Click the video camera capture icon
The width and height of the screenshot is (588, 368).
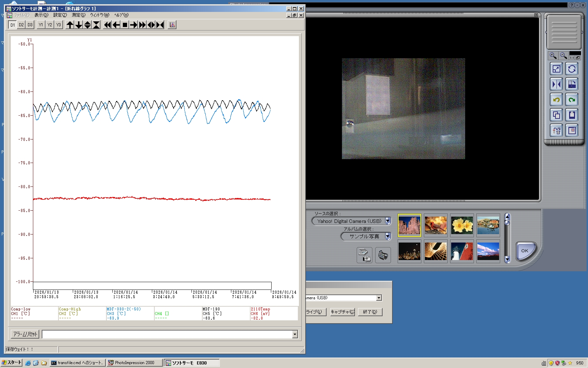point(383,255)
